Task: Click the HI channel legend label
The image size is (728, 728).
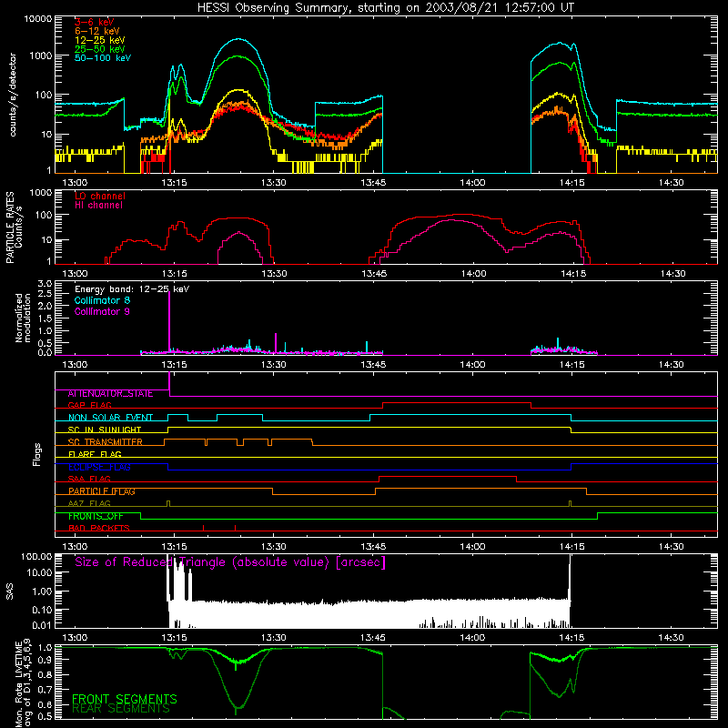Action: (x=99, y=206)
